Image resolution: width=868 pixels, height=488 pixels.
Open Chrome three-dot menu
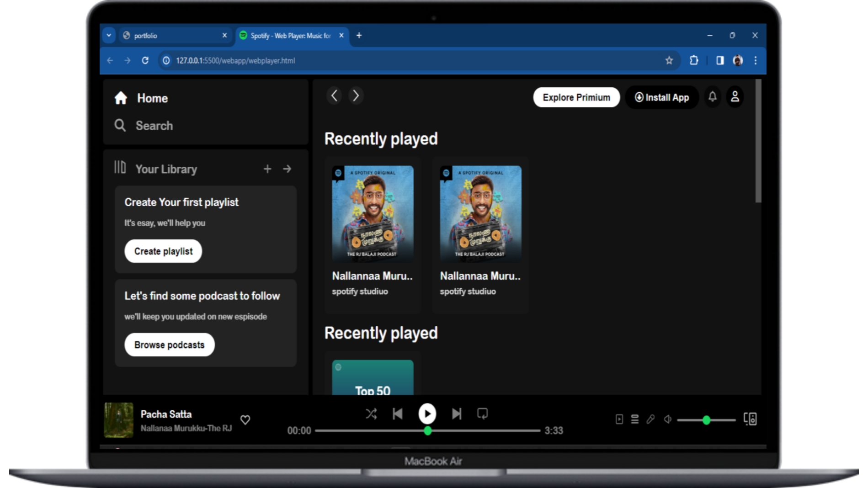756,60
